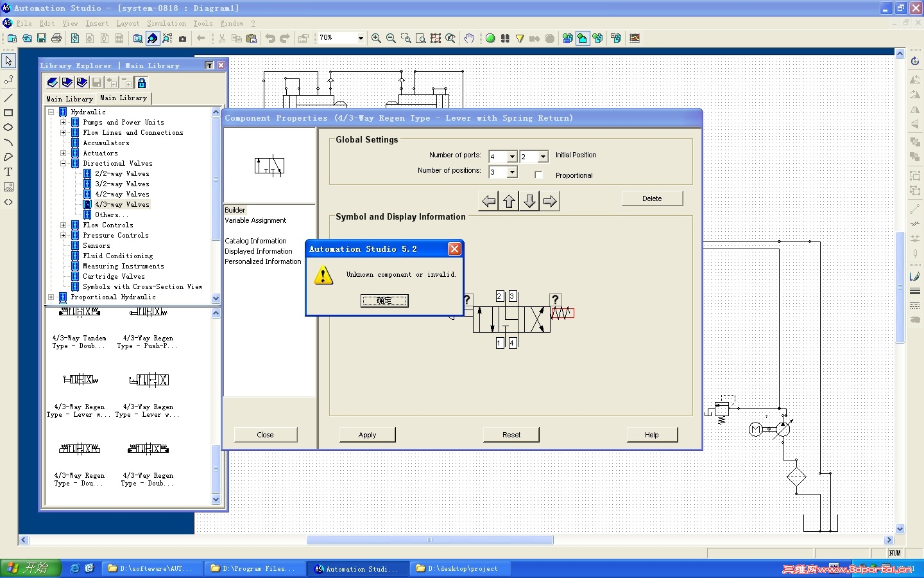Click the down arrow in Component Properties
This screenshot has height=578, width=924.
click(529, 202)
